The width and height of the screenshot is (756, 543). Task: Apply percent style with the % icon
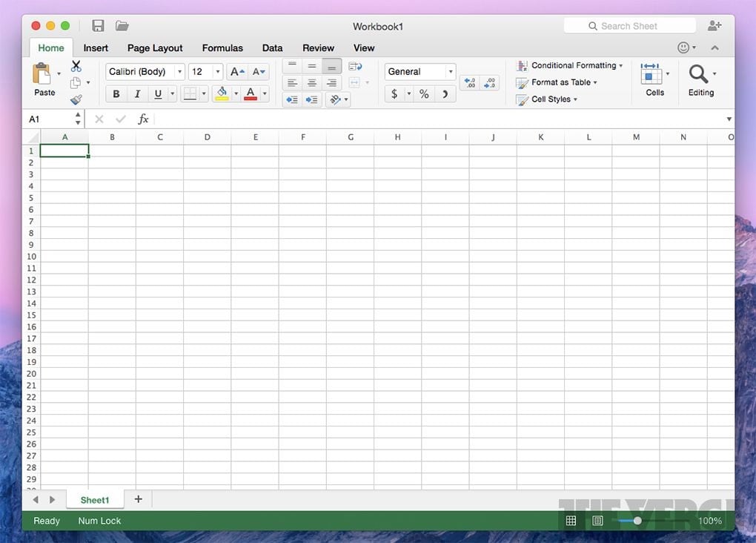pos(424,94)
